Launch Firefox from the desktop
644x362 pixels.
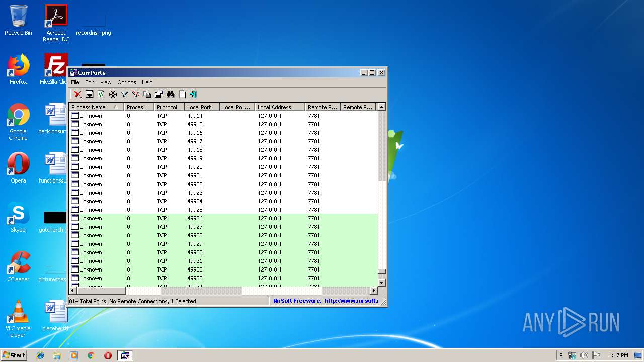point(18,69)
